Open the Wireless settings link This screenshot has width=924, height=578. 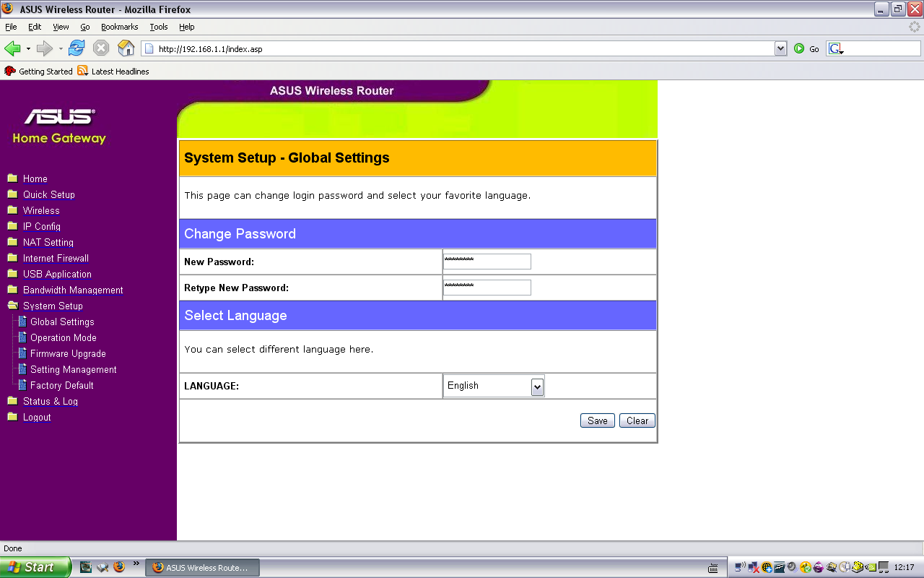point(41,210)
